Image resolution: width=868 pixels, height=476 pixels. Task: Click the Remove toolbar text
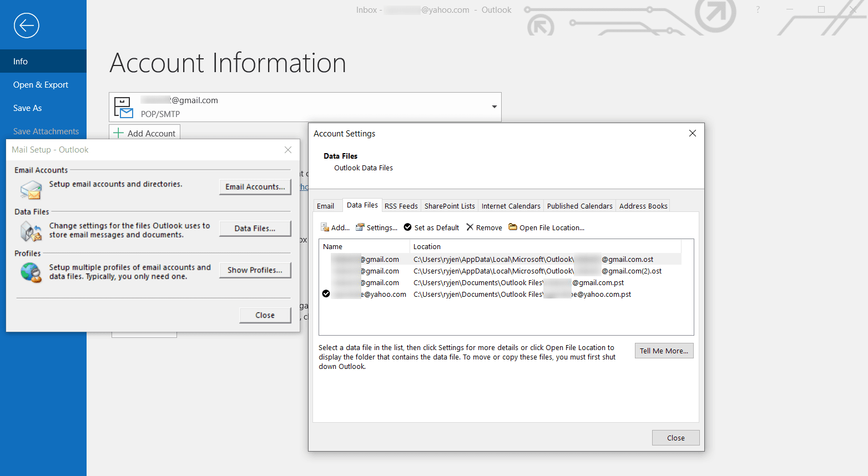click(489, 227)
